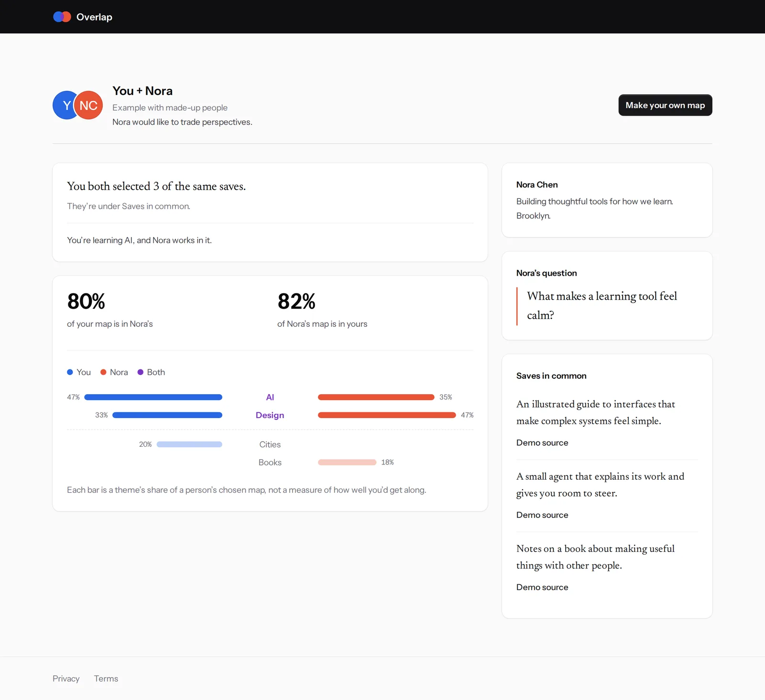Click the blue You legend dot

click(70, 372)
